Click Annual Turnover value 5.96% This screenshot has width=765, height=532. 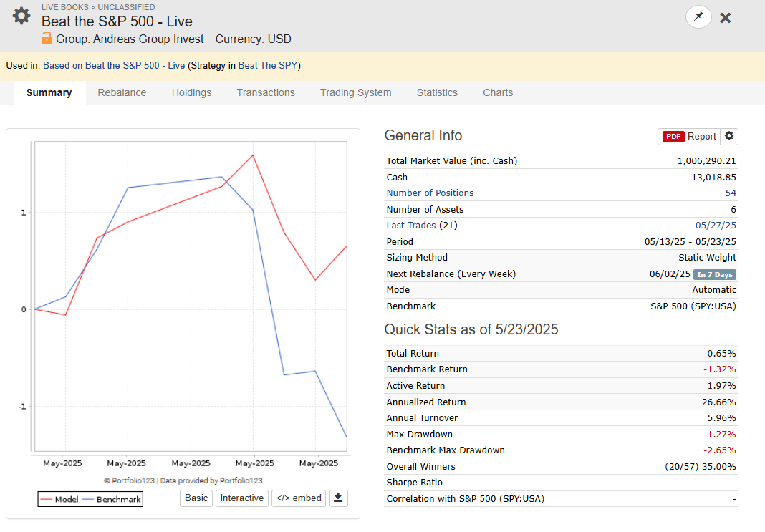(721, 418)
